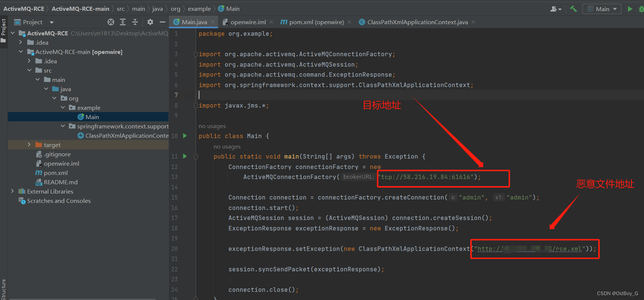Image resolution: width=644 pixels, height=300 pixels.
Task: Click the no usages hint above class Main
Action: pos(212,126)
